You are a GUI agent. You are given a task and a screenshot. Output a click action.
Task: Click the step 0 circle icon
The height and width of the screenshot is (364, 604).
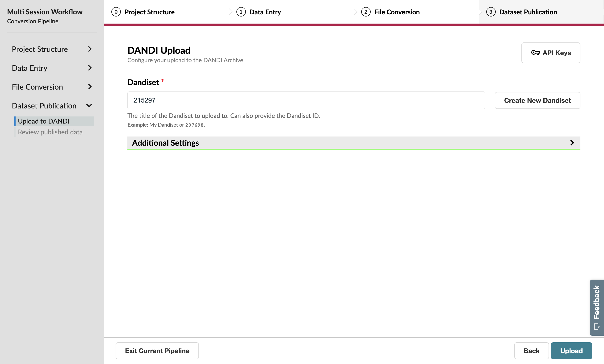(x=116, y=12)
